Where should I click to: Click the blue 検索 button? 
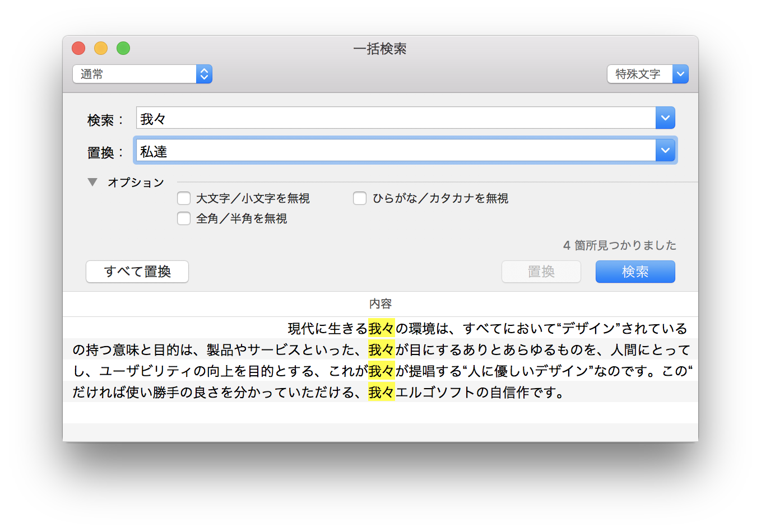click(x=635, y=272)
